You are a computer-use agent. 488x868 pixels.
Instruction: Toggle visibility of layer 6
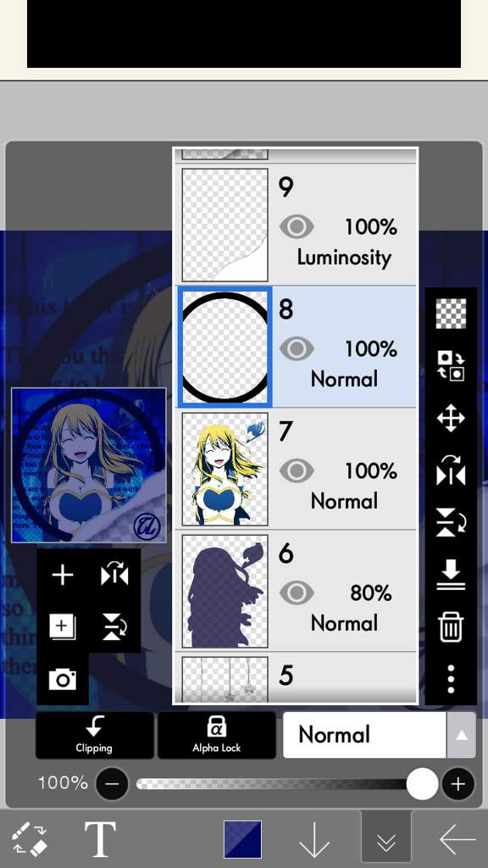(297, 593)
